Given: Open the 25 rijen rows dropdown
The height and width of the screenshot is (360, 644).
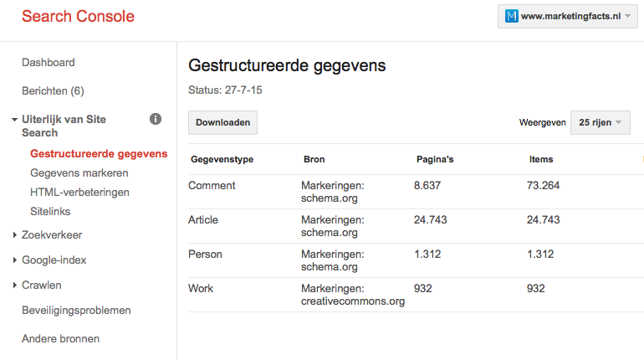Looking at the screenshot, I should coord(600,122).
